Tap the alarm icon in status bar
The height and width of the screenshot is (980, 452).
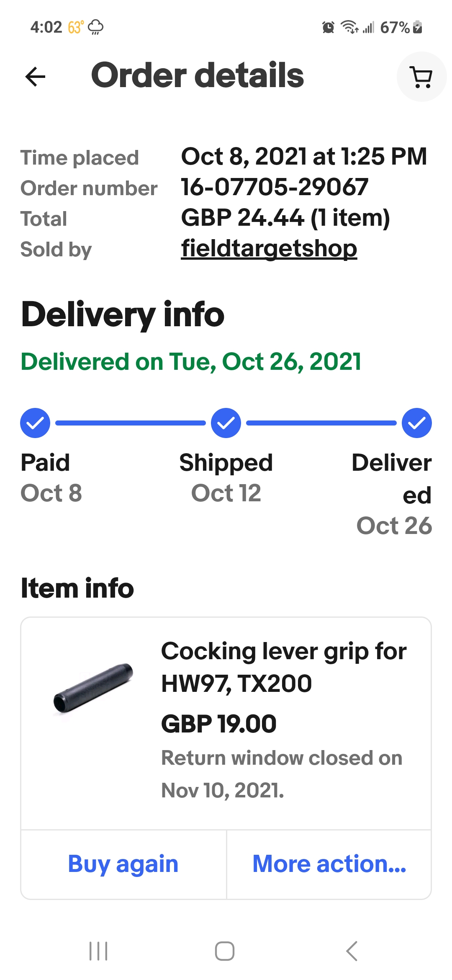point(328,28)
